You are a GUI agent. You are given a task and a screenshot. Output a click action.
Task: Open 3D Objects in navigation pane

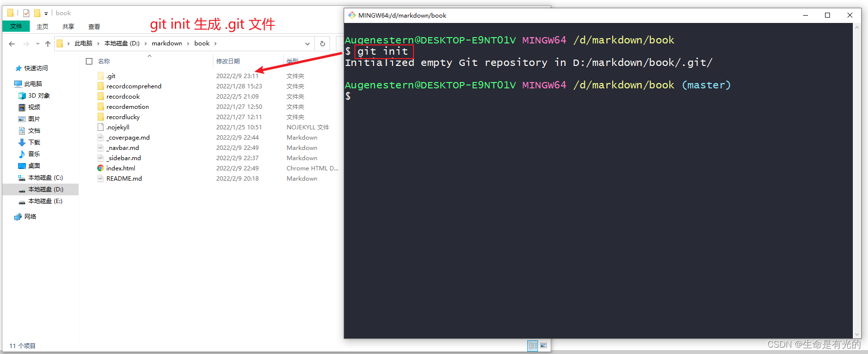coord(34,96)
